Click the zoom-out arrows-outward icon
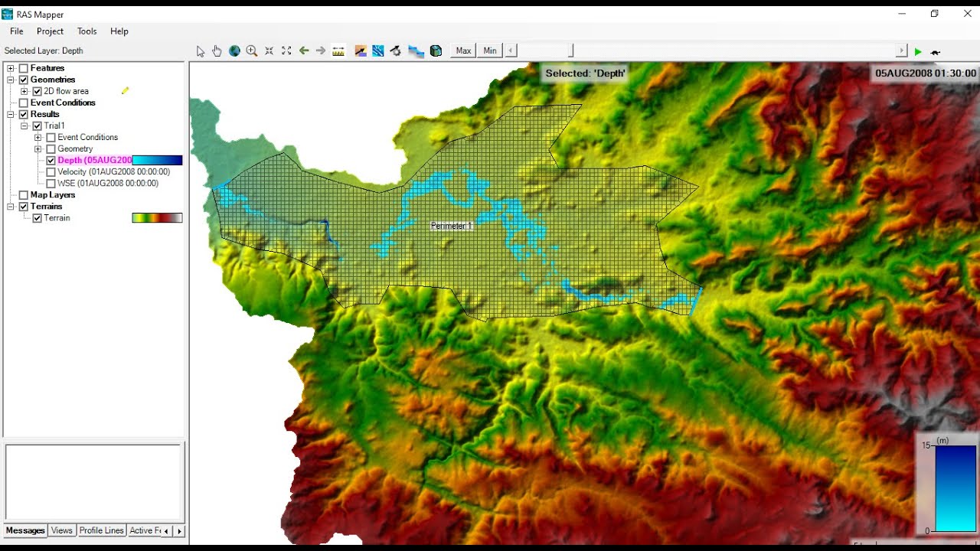Viewport: 980px width, 551px height. coord(286,51)
